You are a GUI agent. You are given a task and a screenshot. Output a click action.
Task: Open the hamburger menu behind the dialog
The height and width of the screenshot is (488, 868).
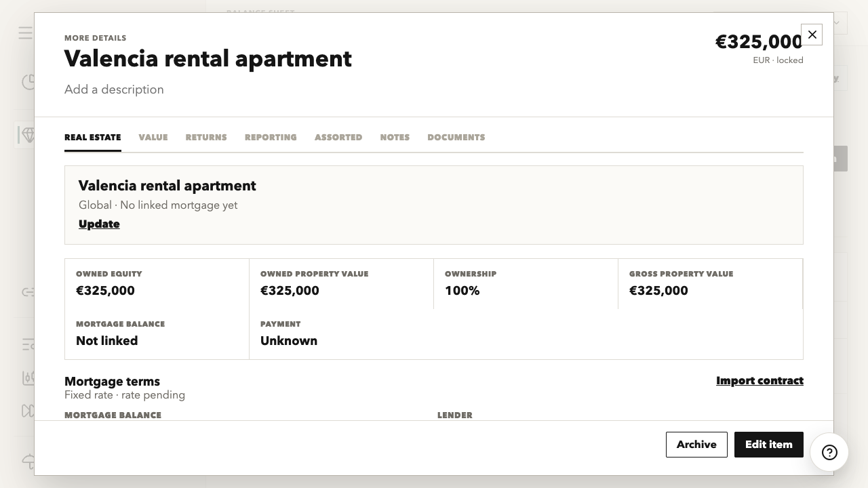pyautogui.click(x=26, y=33)
